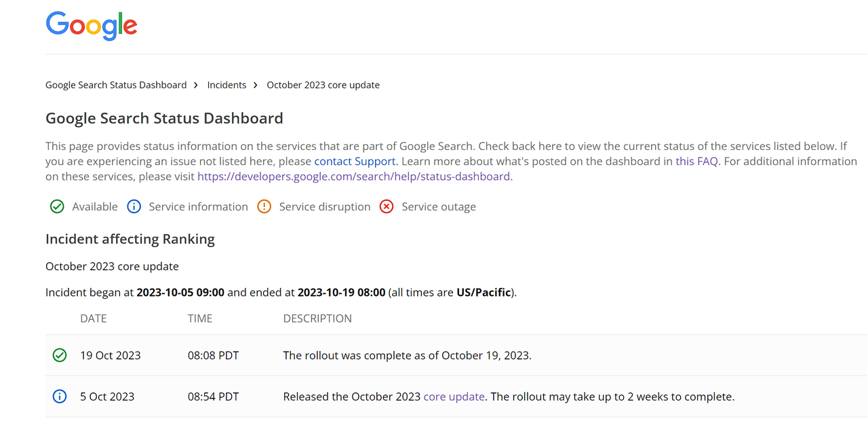Click blue info icon in 5 Oct row
The height and width of the screenshot is (427, 868).
pos(60,396)
